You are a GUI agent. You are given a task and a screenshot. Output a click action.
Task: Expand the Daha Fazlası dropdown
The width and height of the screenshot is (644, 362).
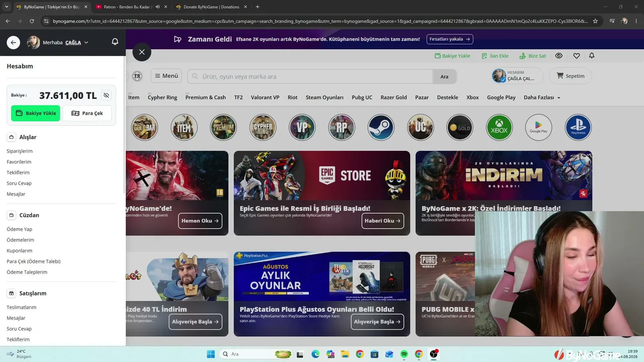coord(542,98)
